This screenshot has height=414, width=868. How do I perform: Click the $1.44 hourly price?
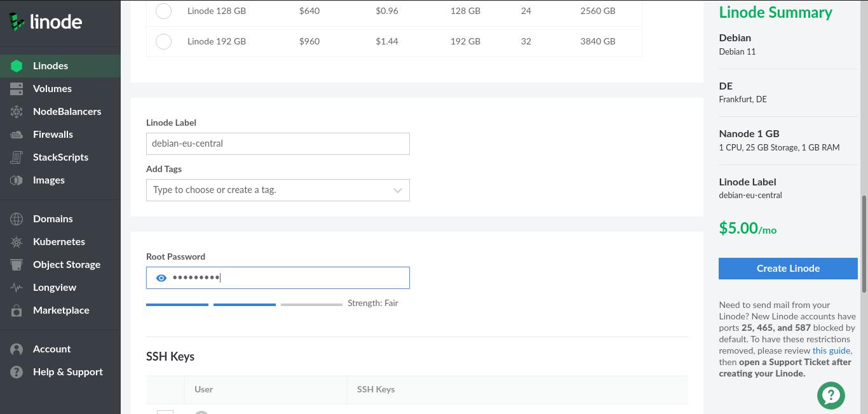coord(387,41)
